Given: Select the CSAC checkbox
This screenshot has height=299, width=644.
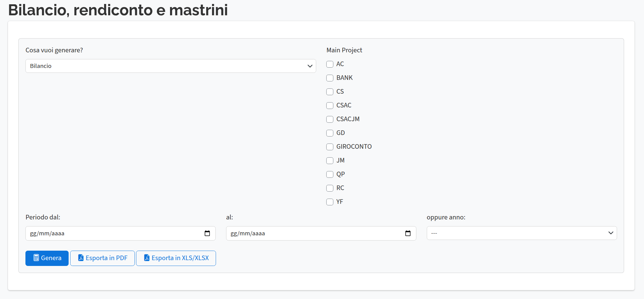Looking at the screenshot, I should (330, 106).
